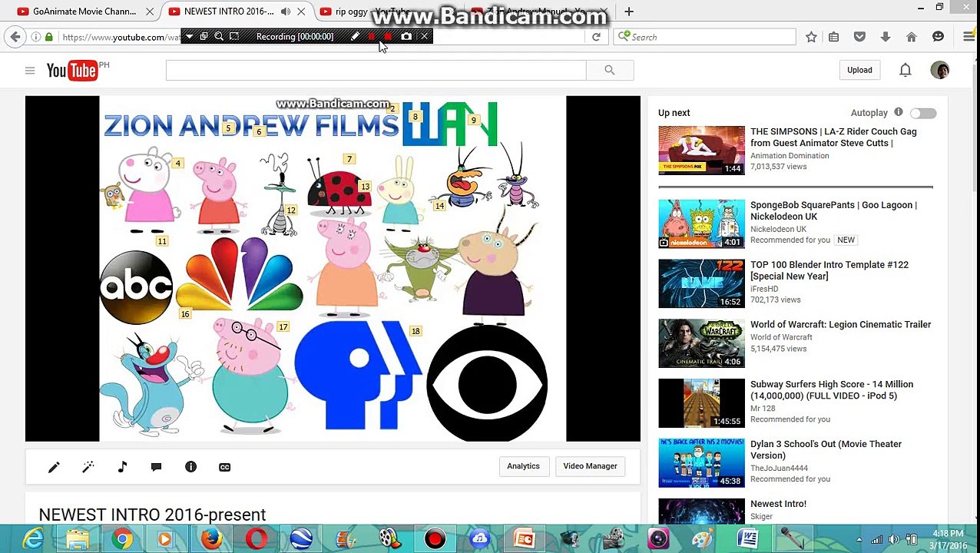
Task: Click annotation number 17 on the video
Action: [x=283, y=327]
